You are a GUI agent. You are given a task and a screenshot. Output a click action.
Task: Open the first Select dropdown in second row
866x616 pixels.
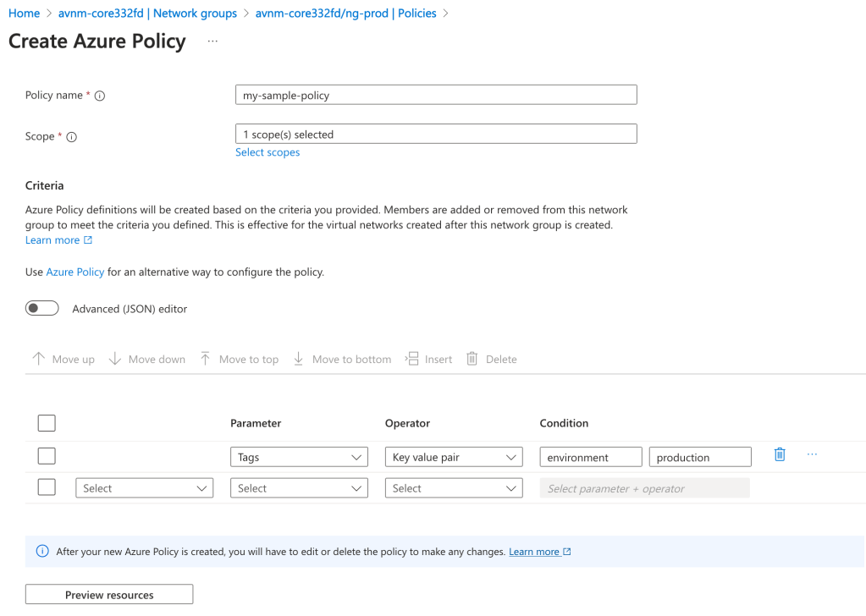(x=144, y=488)
